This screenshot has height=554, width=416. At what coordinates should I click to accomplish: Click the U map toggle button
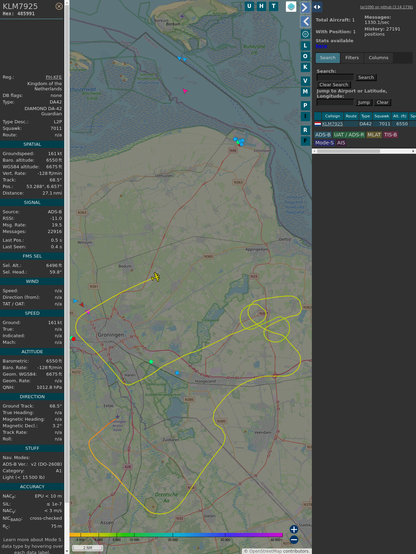point(249,6)
